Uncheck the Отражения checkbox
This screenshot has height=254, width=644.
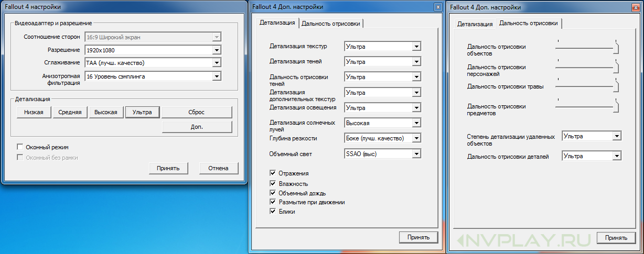273,173
